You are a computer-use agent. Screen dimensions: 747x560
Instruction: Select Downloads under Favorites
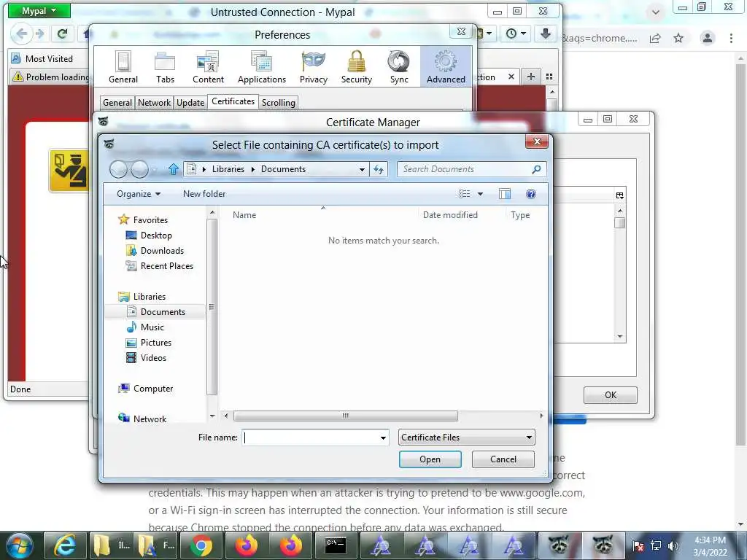pos(162,251)
